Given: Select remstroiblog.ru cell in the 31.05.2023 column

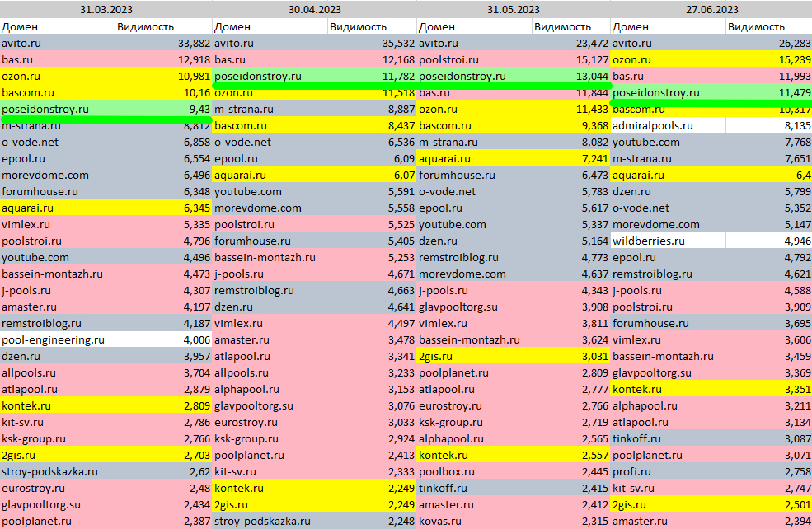Looking at the screenshot, I should [474, 257].
